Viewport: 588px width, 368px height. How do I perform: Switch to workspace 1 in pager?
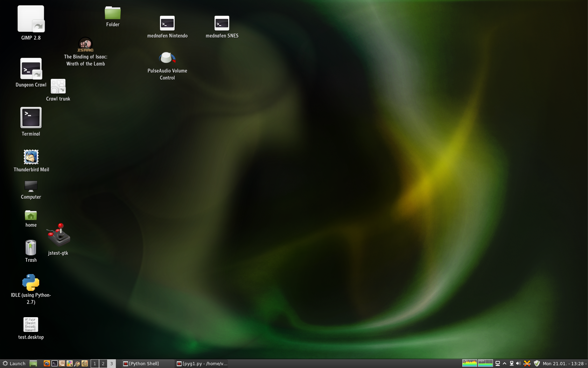tap(94, 363)
